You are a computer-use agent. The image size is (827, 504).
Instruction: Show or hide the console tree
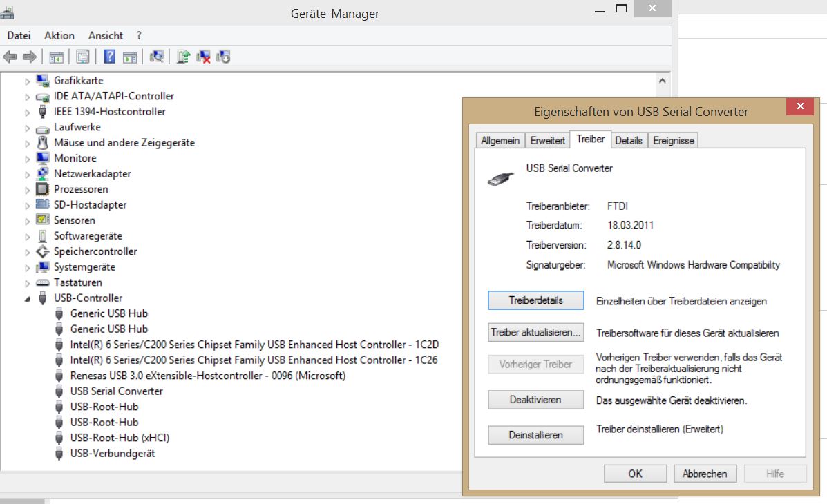tap(56, 57)
